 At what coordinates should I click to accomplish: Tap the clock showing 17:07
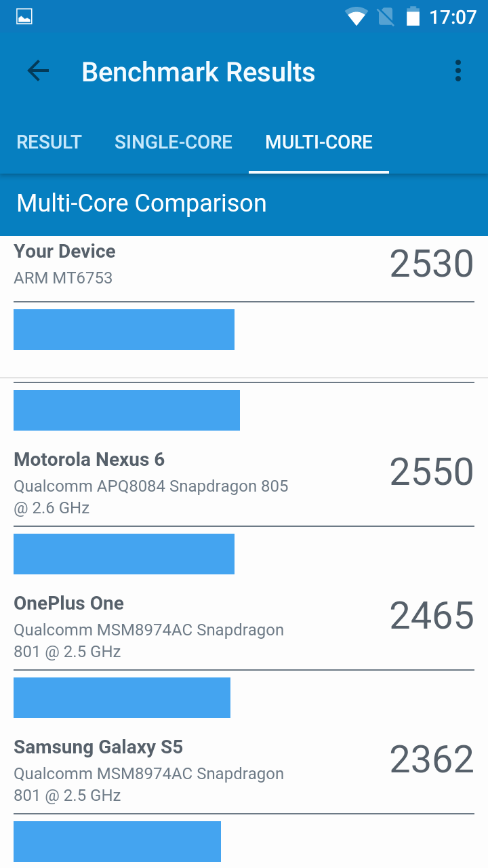click(453, 17)
